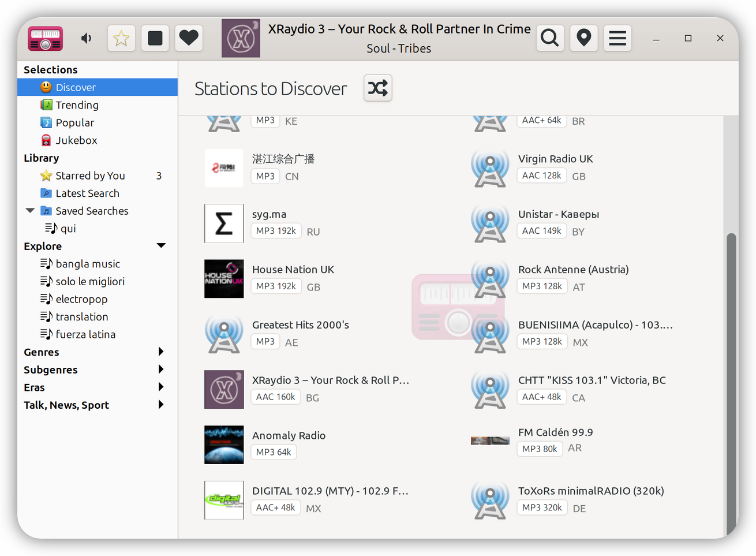Screen dimensions: 756x556
Task: Expand the Subgenres section arrow
Action: (x=161, y=370)
